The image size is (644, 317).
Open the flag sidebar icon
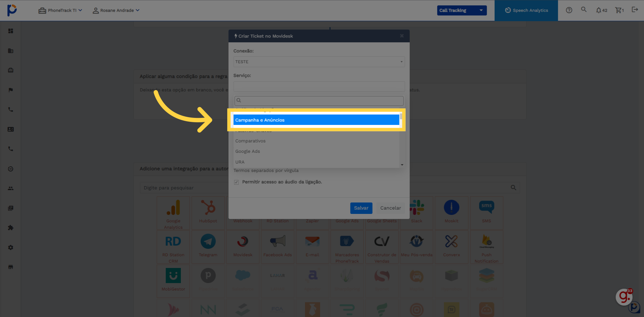tap(11, 90)
